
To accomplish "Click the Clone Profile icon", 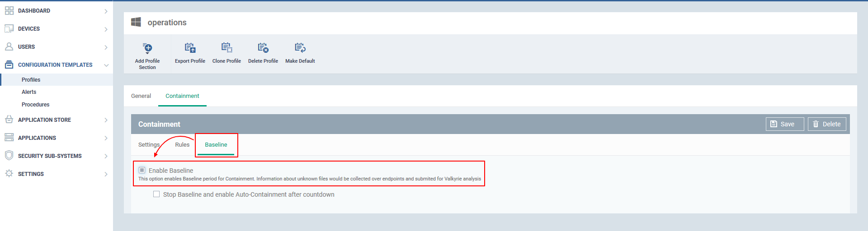I will click(x=226, y=48).
